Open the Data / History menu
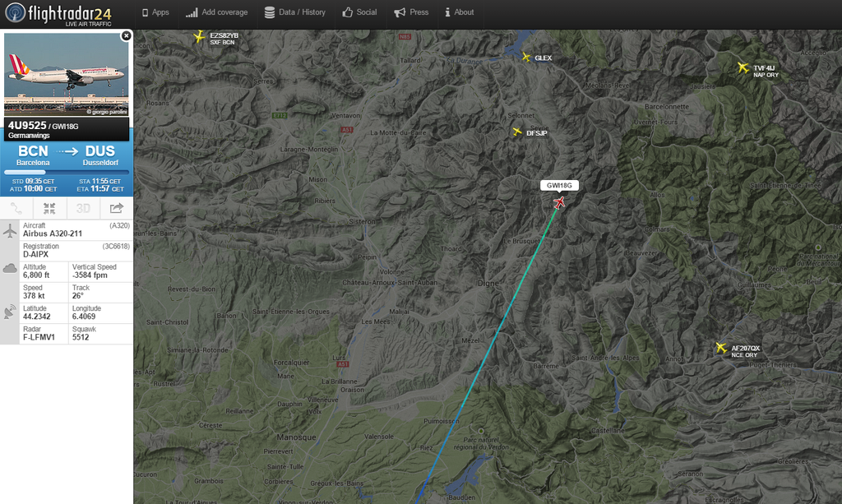This screenshot has width=842, height=504. 295,12
